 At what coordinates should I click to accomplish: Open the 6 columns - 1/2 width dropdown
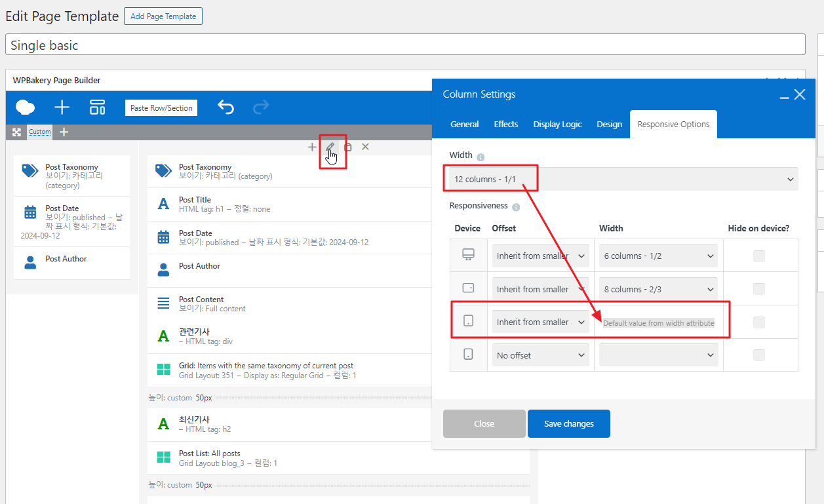658,256
